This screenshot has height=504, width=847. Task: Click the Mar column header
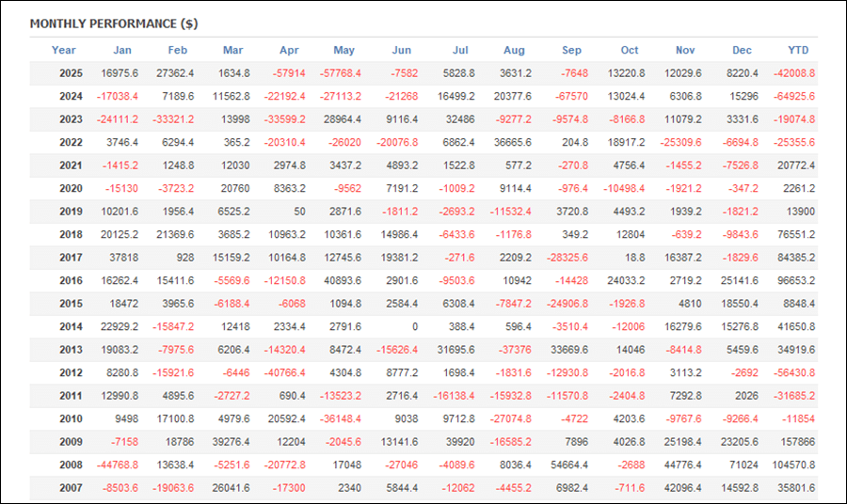(232, 50)
